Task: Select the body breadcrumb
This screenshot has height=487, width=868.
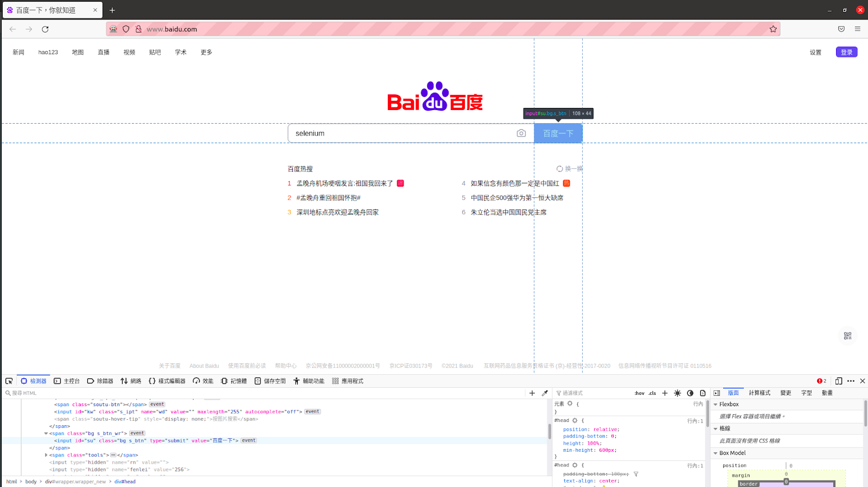Action: click(x=31, y=482)
